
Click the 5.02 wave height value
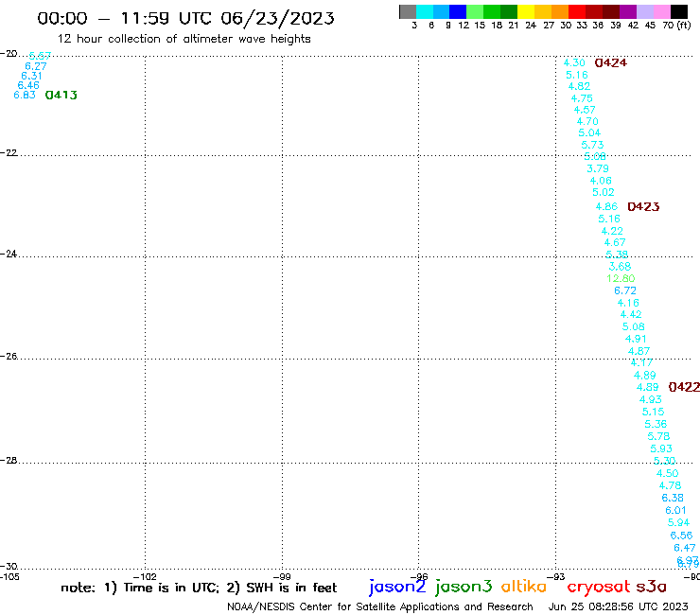[x=604, y=192]
